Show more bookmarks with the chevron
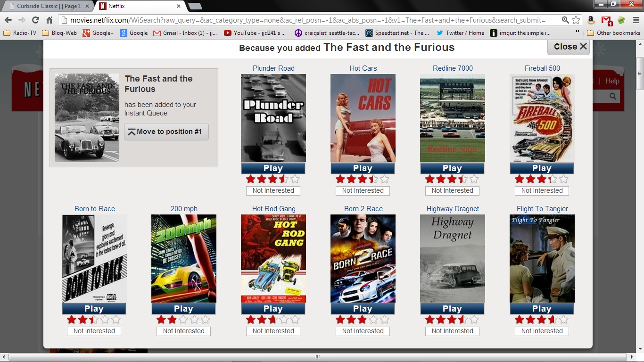 pyautogui.click(x=578, y=32)
